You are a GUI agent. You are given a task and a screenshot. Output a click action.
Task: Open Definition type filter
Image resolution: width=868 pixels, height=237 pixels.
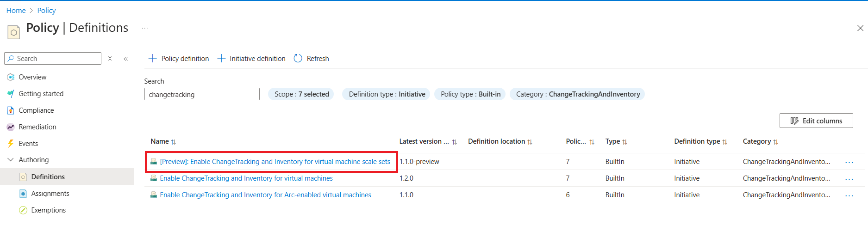(x=387, y=94)
